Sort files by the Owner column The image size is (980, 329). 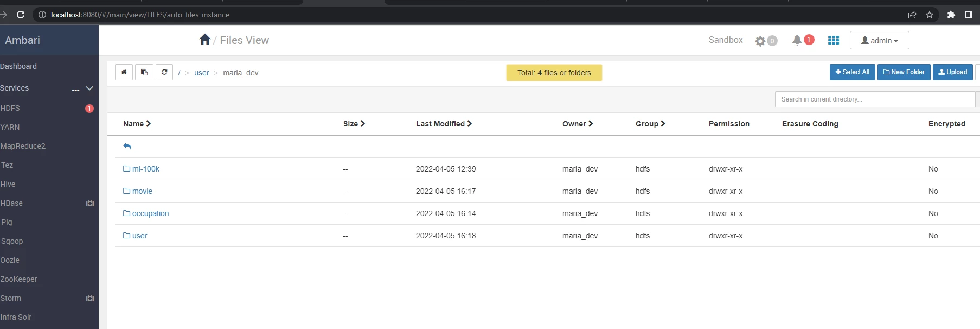pyautogui.click(x=578, y=124)
